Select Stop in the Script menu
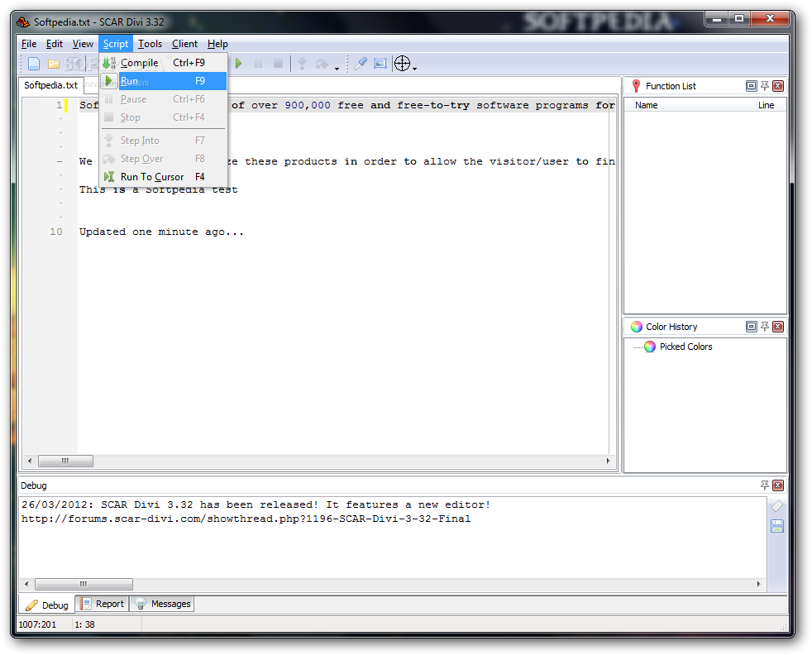Screen dimensions: 812x655 coord(164,117)
